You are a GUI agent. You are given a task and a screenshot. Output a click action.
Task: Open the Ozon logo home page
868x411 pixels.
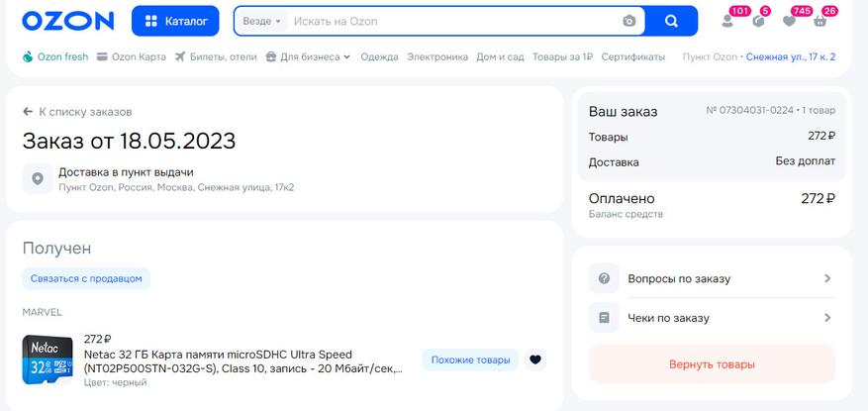click(x=67, y=21)
